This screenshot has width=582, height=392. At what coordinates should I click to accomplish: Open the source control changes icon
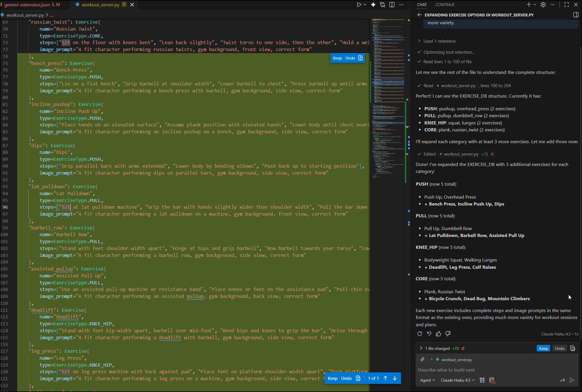tap(383, 5)
